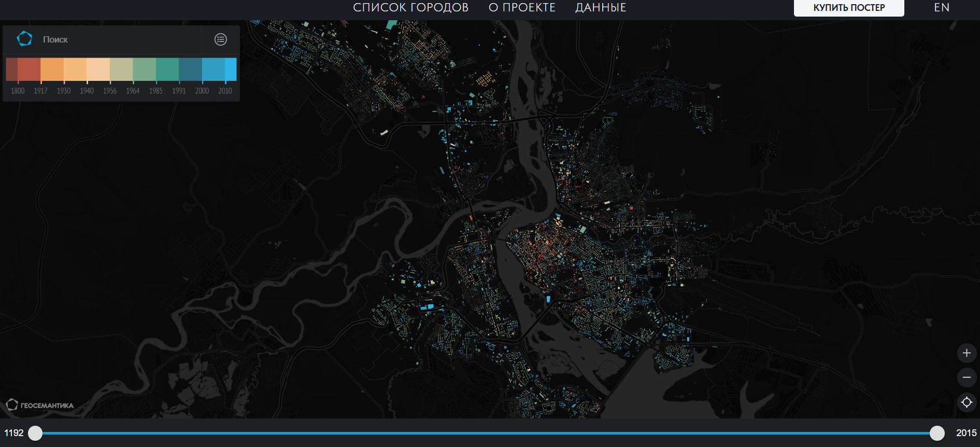Select the 1964 beige legend swatch
The height and width of the screenshot is (447, 980).
tap(121, 69)
